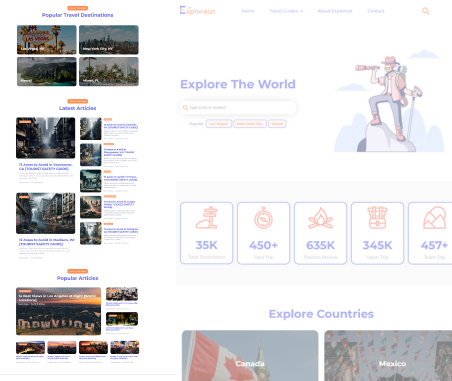This screenshot has width=452, height=381.
Task: Click the orange search icon in the header
Action: coord(425,11)
